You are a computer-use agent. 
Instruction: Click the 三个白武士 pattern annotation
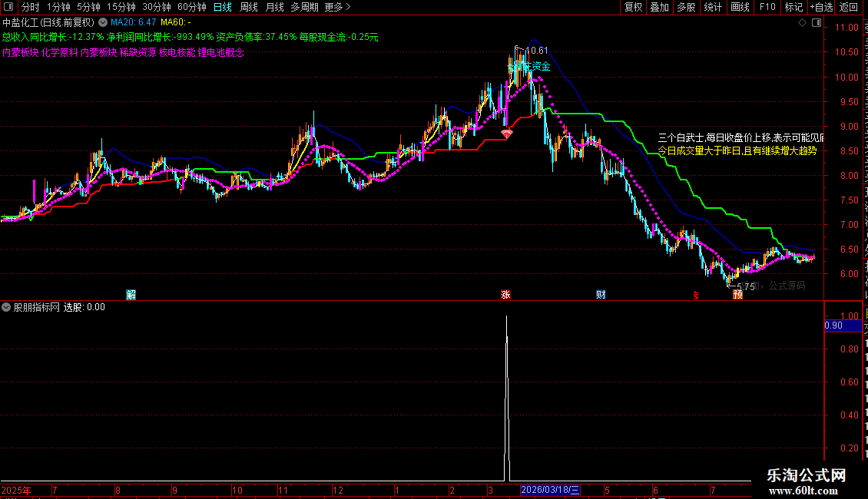point(740,137)
